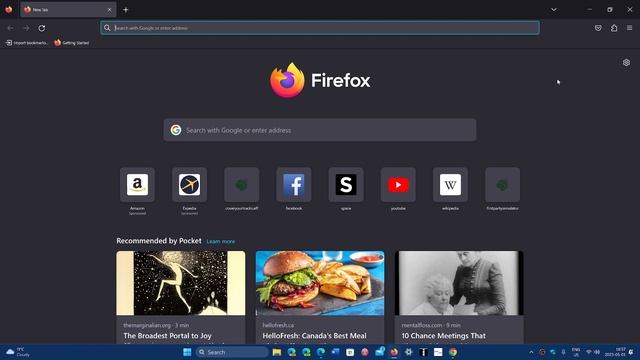Viewport: 640px width, 360px height.
Task: Click the taskbar Search box
Action: 232,352
